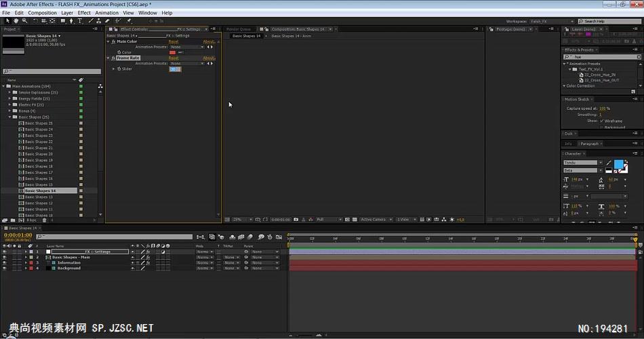Image resolution: width=644 pixels, height=339 pixels.
Task: Open the Workspace dropdown
Action: click(552, 22)
